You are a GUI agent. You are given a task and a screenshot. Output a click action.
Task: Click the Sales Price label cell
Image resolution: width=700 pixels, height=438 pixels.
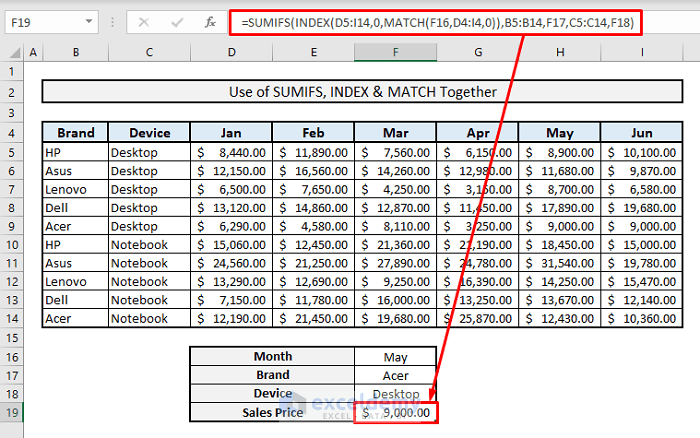click(x=272, y=413)
